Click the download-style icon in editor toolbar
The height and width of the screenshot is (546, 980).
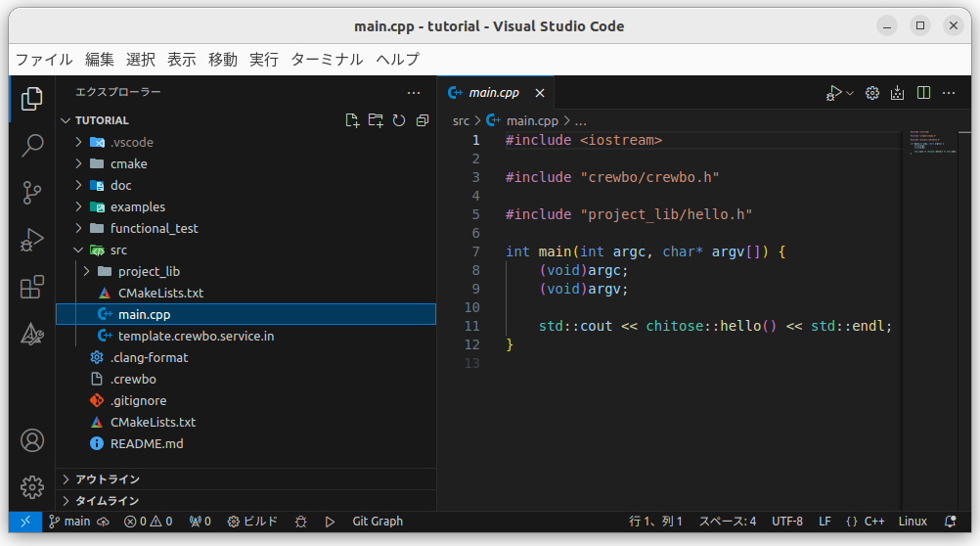coord(898,93)
